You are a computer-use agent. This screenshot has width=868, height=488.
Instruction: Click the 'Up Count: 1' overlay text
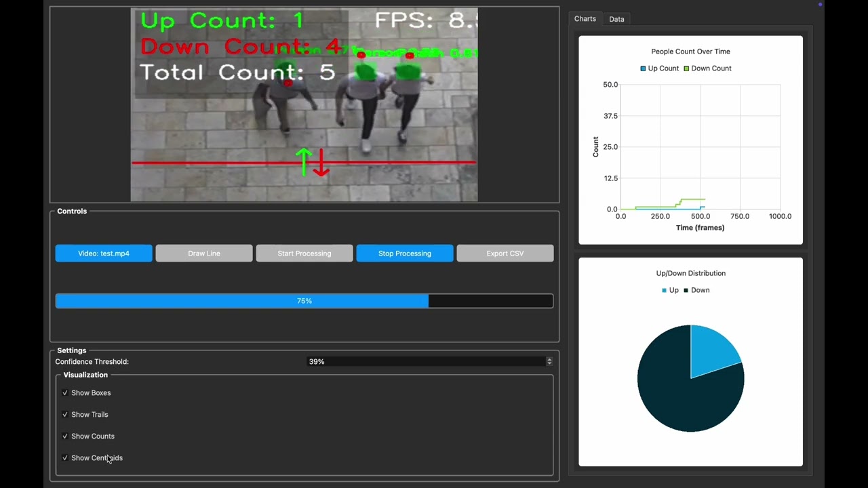pos(221,20)
